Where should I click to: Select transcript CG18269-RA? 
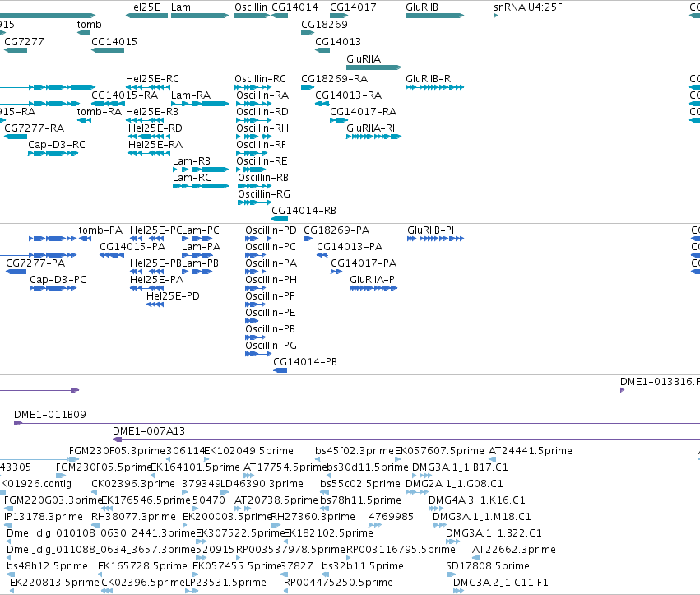[308, 87]
